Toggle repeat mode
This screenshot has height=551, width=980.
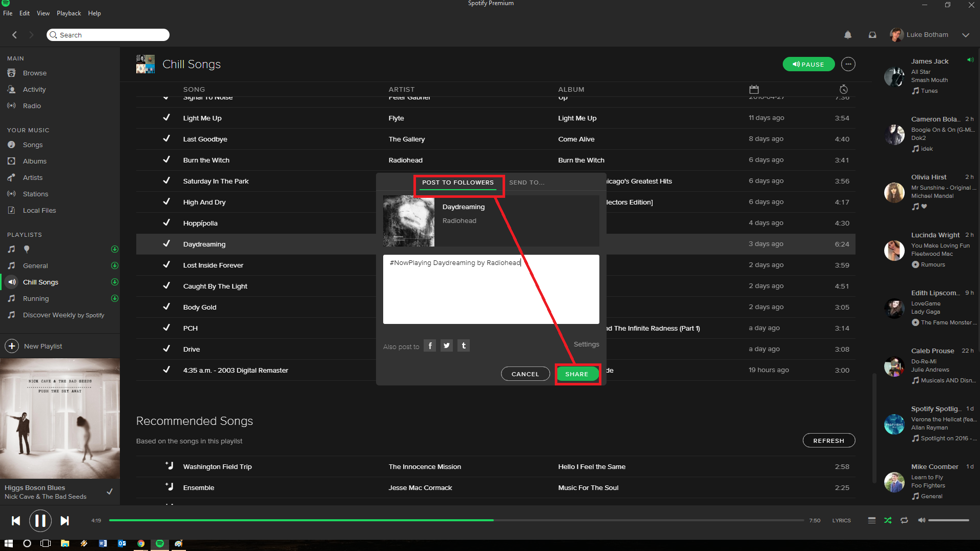click(x=904, y=520)
